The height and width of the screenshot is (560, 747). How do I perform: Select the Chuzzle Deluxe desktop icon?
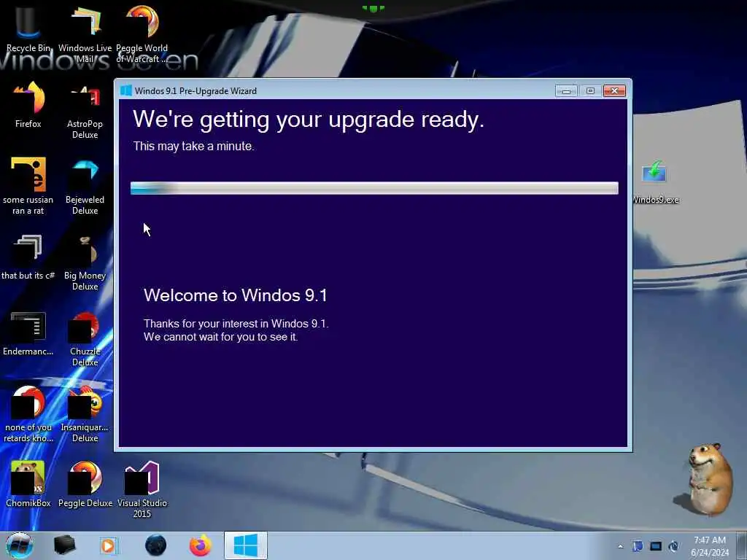85,338
